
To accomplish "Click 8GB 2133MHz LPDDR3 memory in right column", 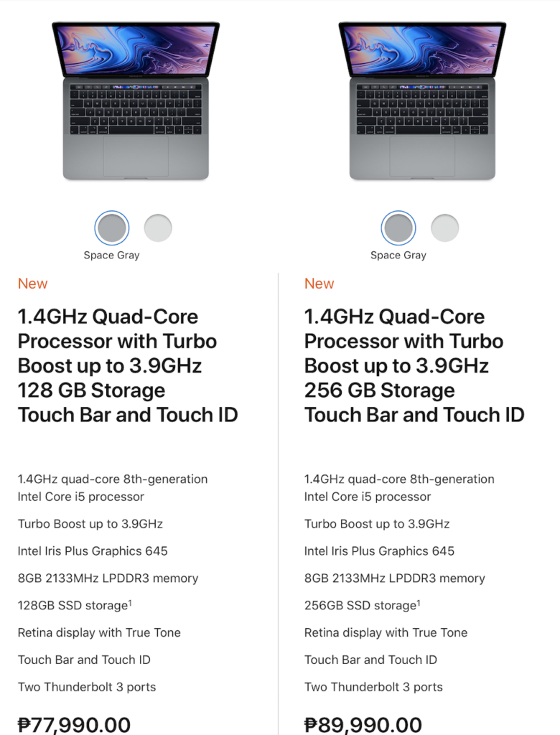I will (x=394, y=578).
